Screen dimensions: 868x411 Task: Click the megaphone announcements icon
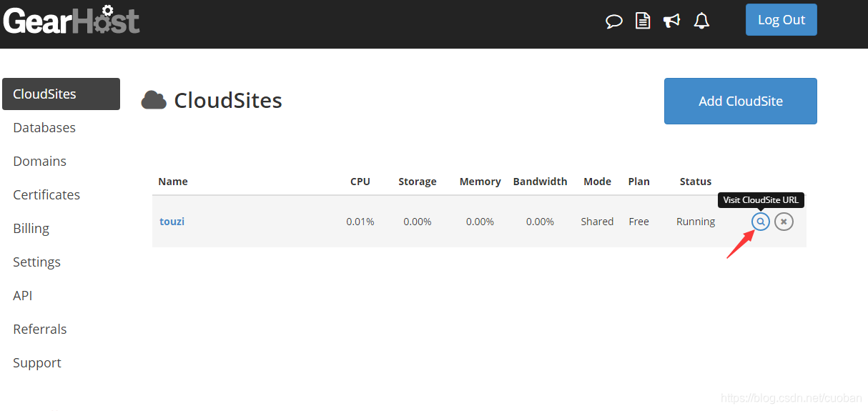(672, 21)
